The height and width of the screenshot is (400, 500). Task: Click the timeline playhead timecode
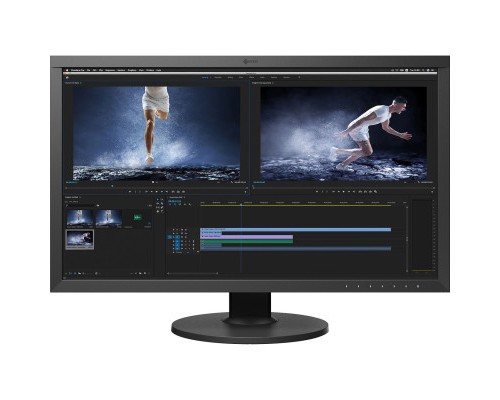(175, 201)
